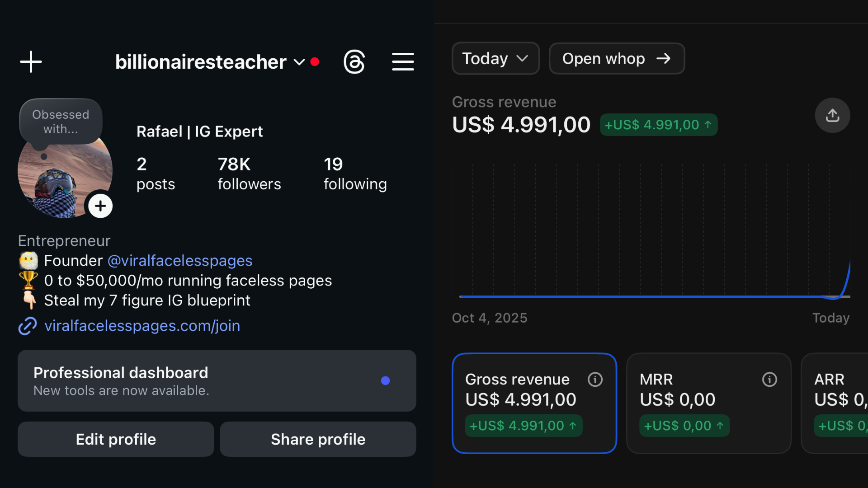
Task: Open Threads via the Threads logo icon
Action: click(354, 61)
